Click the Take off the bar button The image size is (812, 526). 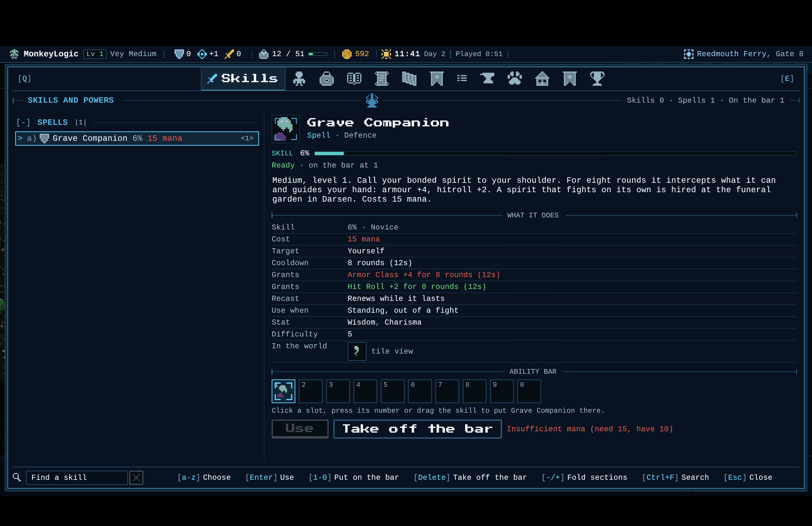(x=417, y=429)
